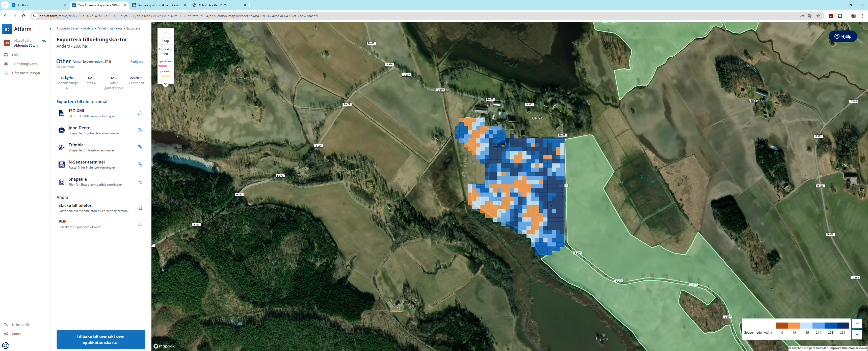Open Gårdsinställningar settings in sidebar
This screenshot has height=351, width=868.
click(26, 73)
